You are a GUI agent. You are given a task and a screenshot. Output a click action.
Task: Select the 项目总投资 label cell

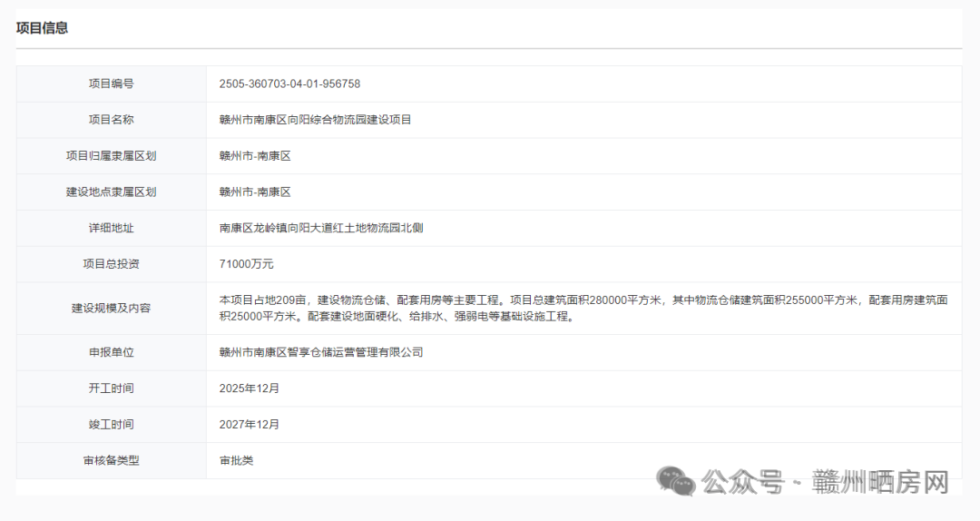(x=112, y=264)
